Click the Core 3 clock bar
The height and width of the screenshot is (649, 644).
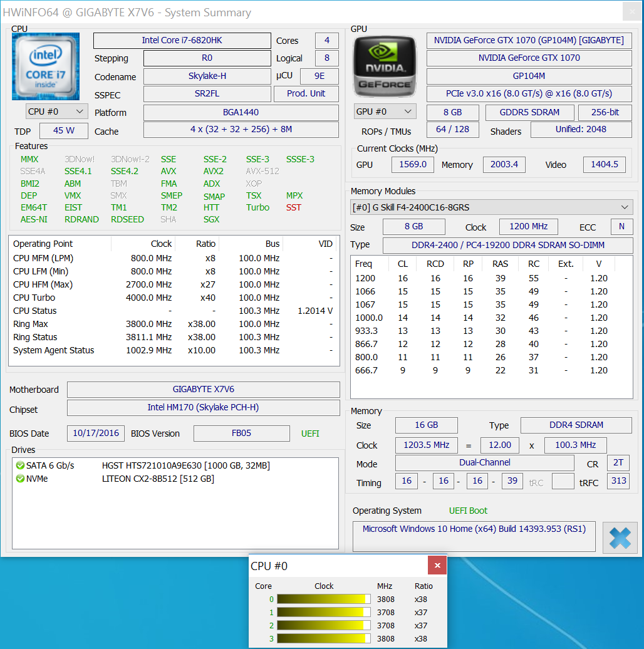(324, 638)
